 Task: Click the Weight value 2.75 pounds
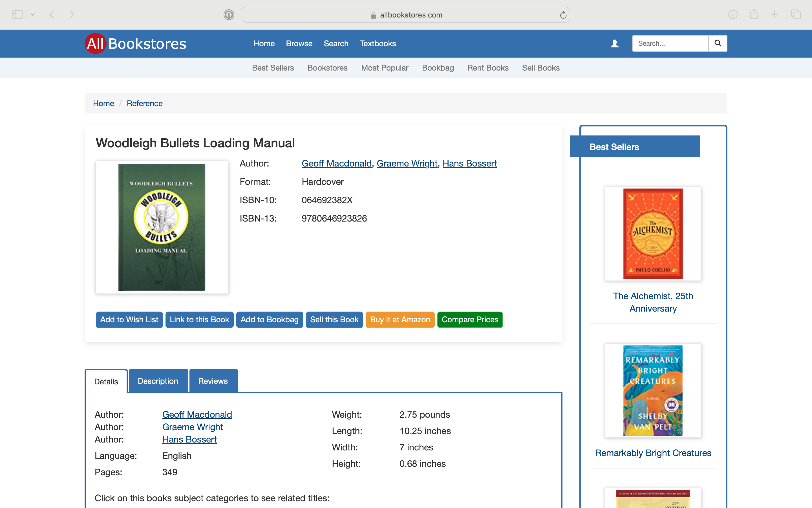pos(424,415)
